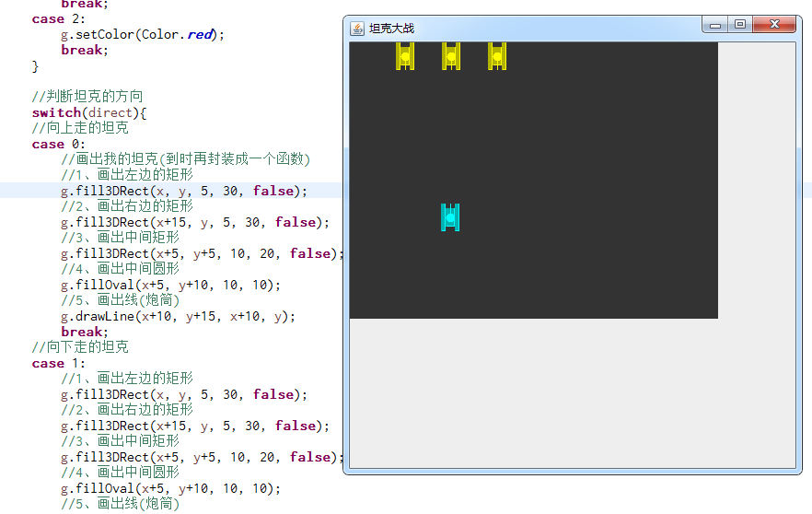Image resolution: width=812 pixels, height=514 pixels.
Task: Click the closing brace below case 2
Action: point(35,66)
